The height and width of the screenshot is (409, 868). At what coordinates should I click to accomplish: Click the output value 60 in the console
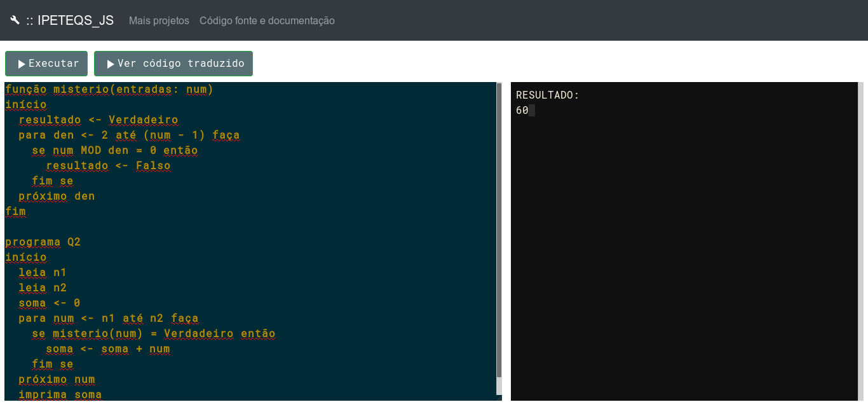tap(522, 111)
